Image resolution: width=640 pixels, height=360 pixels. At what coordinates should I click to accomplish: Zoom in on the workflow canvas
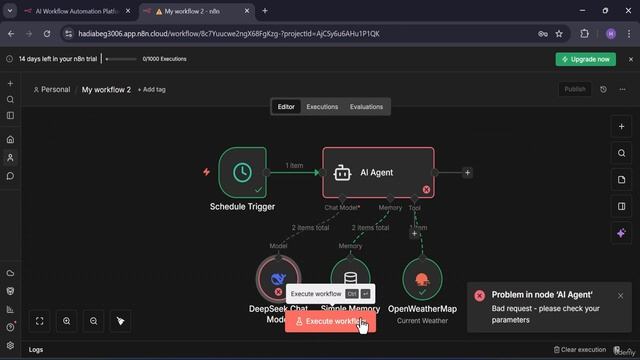coord(67,321)
